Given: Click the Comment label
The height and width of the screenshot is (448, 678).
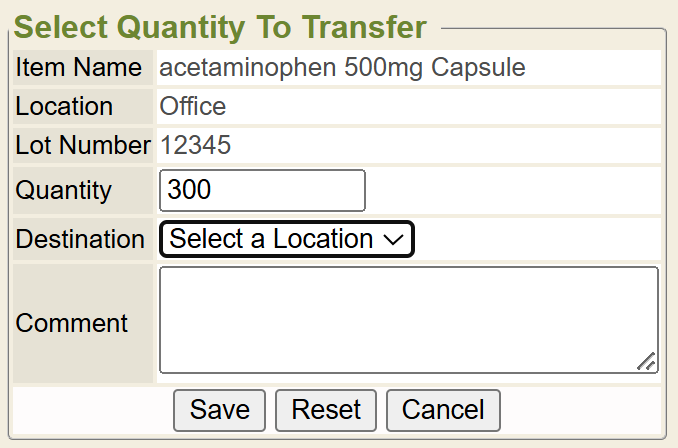Looking at the screenshot, I should [72, 323].
